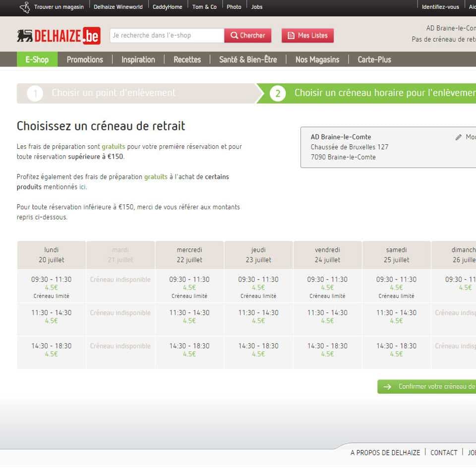Image resolution: width=476 pixels, height=476 pixels.
Task: Click the arrow icon on confirm button
Action: [387, 387]
